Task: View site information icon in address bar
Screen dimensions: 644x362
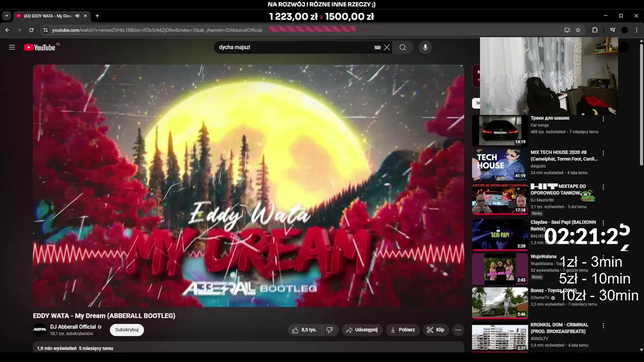Action: [45, 30]
